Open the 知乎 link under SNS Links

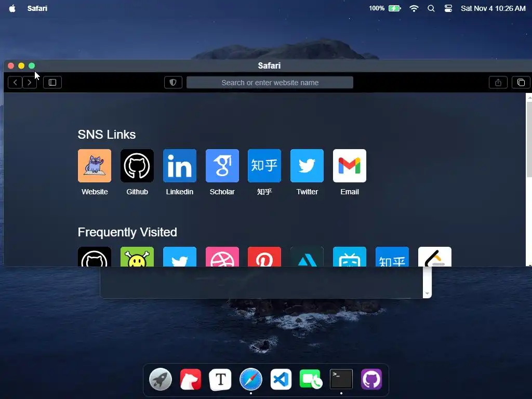pos(264,166)
